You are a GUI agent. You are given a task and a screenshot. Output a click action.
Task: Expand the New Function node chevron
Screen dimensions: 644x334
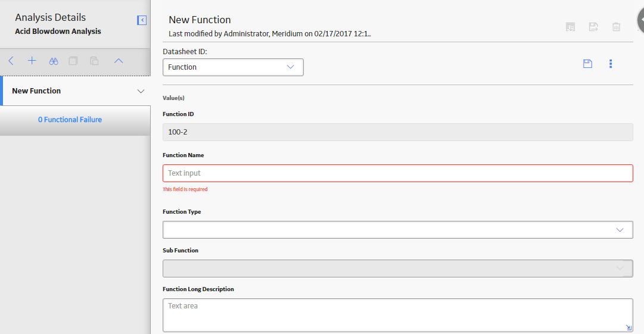click(x=141, y=91)
